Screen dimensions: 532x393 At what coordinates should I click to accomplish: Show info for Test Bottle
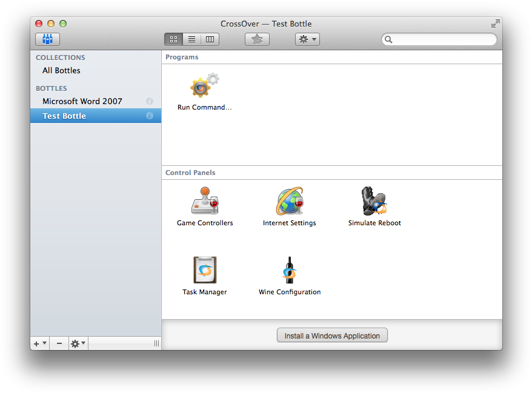[150, 116]
